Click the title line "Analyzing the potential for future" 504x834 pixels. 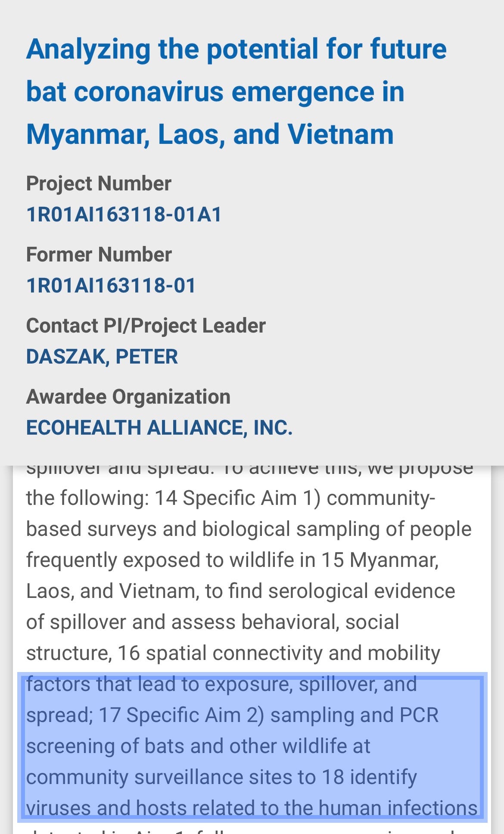tap(236, 49)
